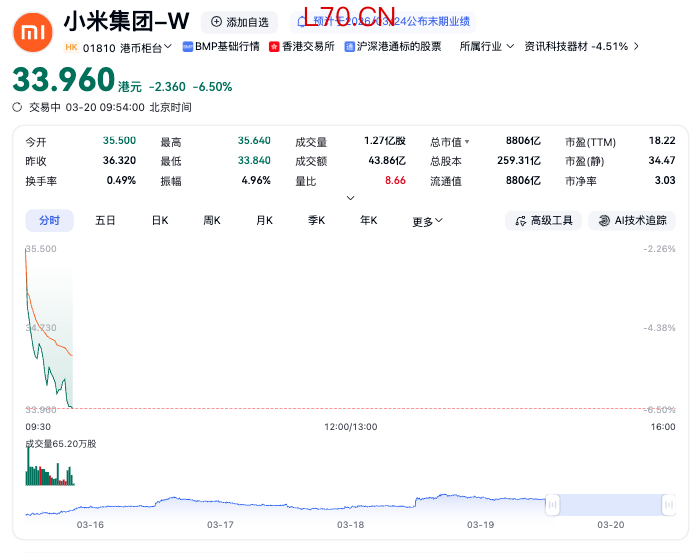Image resolution: width=699 pixels, height=553 pixels.
Task: Click the arrow after 资讯科技器材 -4.51%
Action: point(636,46)
